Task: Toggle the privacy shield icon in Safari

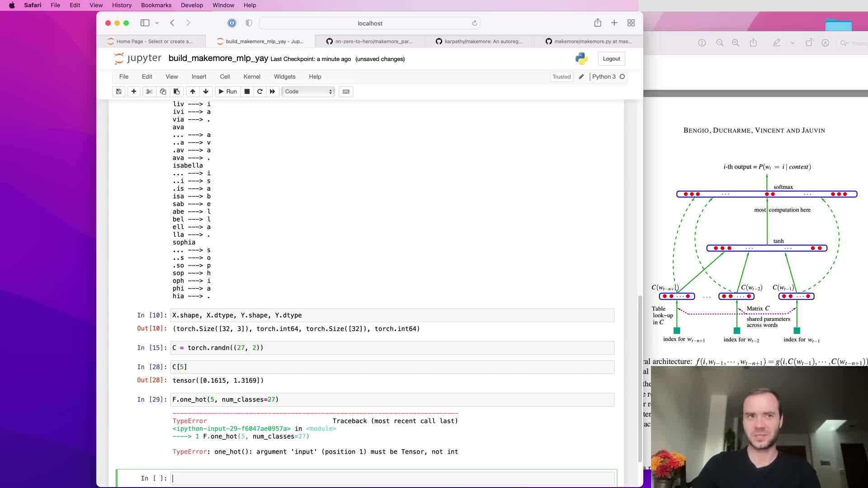Action: (249, 23)
